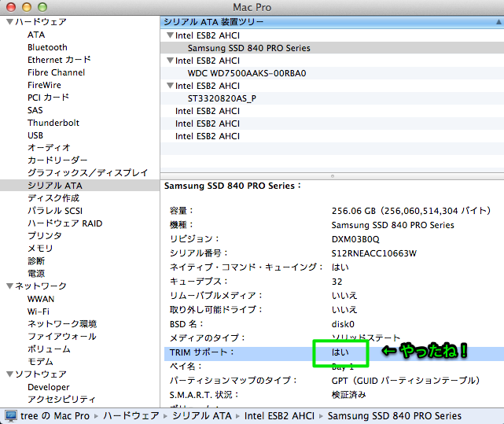Click queue depth value 32
Image resolution: width=504 pixels, height=424 pixels.
click(337, 282)
